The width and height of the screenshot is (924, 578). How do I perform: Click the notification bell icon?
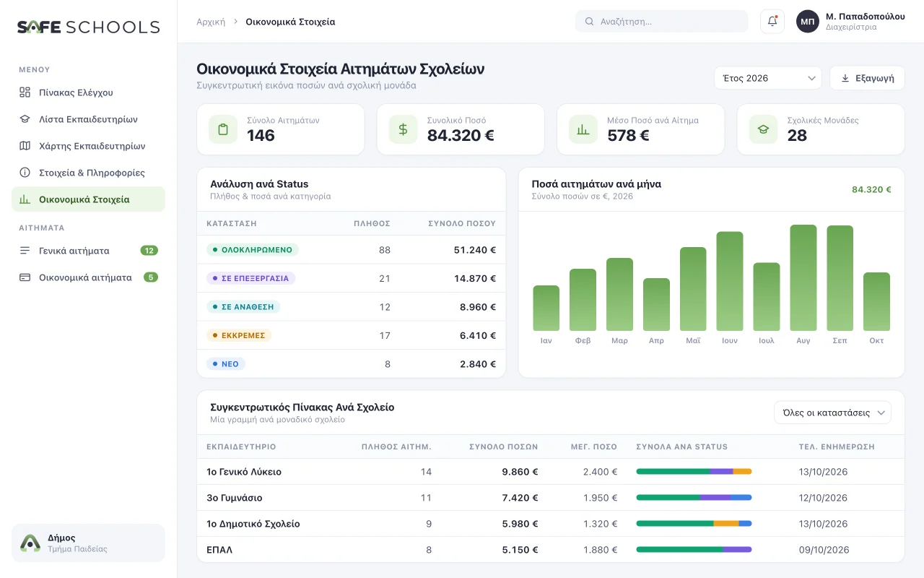coord(772,21)
